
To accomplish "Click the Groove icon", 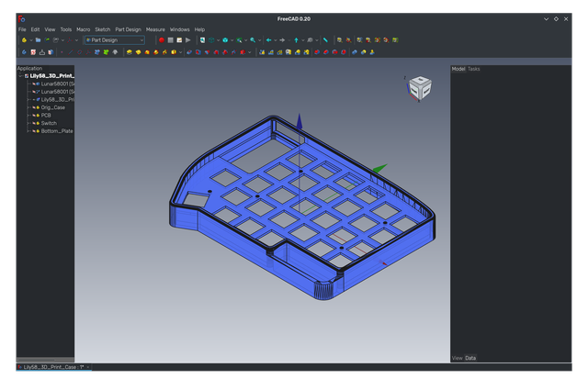I will pos(207,52).
